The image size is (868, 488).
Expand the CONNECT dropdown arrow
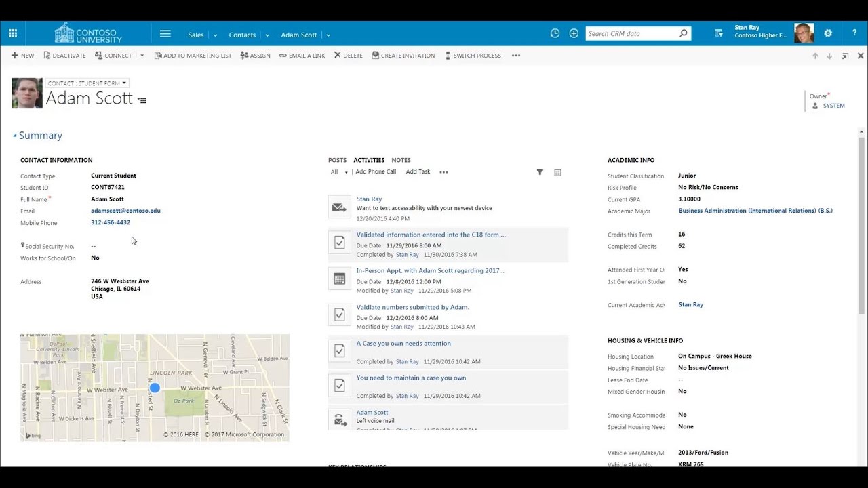142,56
